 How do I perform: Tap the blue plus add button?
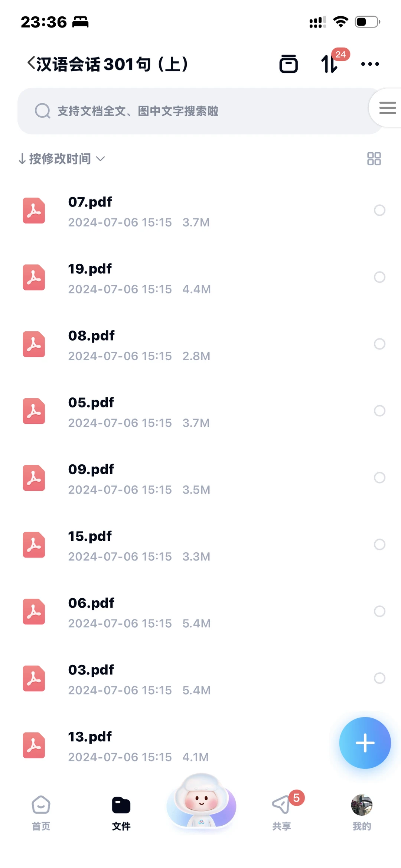[365, 743]
